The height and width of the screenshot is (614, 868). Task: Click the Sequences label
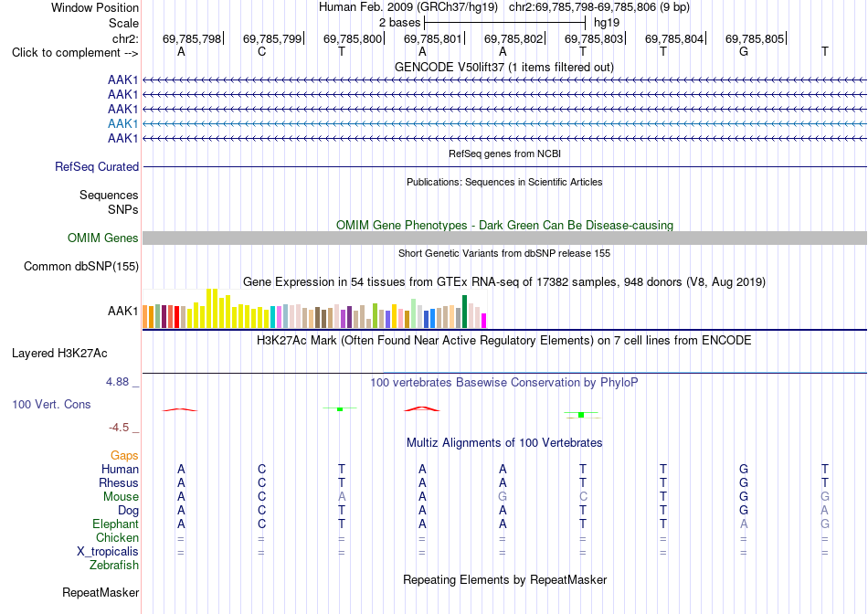109,195
